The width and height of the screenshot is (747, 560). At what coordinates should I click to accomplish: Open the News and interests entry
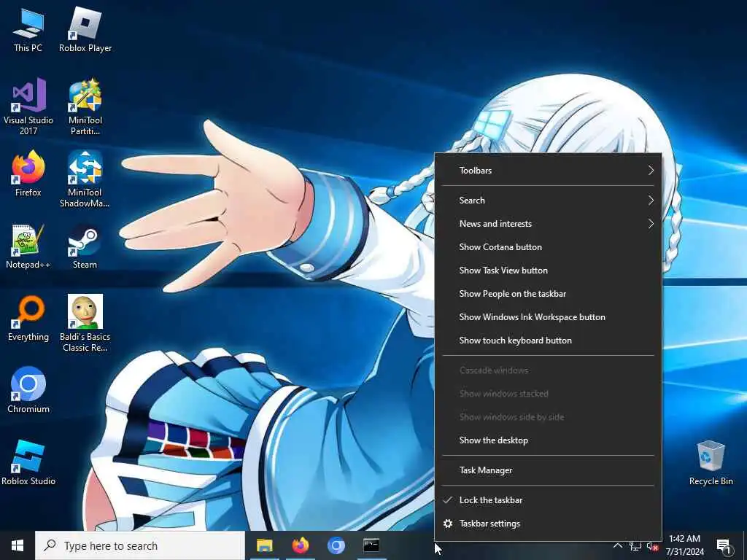pos(549,224)
